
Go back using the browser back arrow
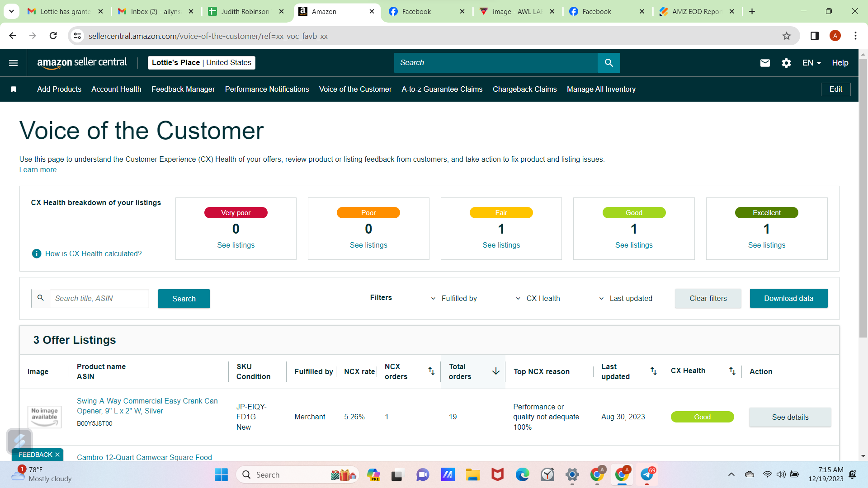pos(13,36)
